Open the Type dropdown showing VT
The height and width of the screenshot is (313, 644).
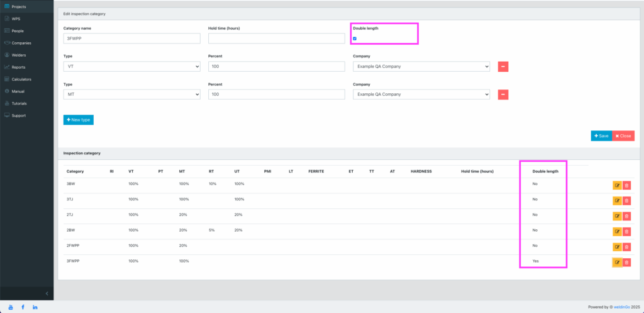132,67
